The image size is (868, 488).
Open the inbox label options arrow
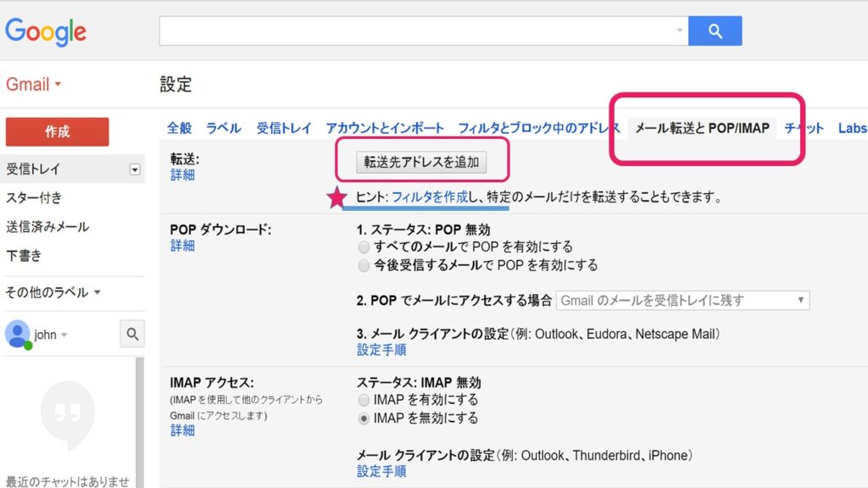tap(134, 169)
